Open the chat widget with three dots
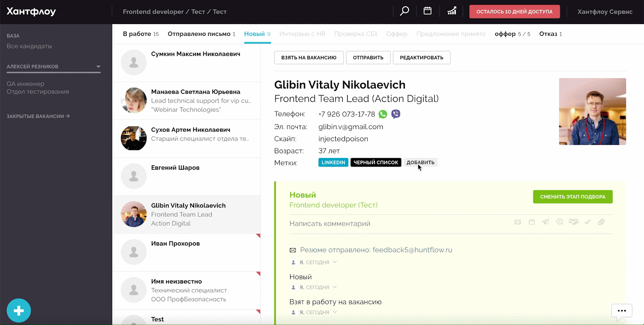The image size is (644, 325). [x=622, y=311]
